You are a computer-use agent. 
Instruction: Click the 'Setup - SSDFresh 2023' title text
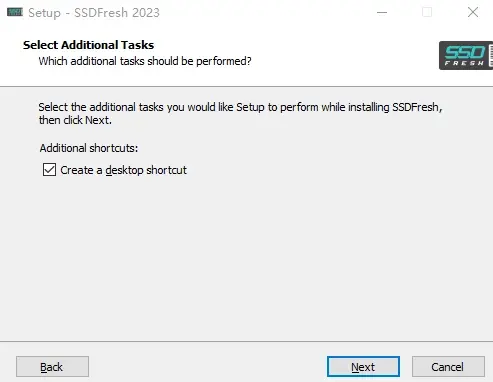click(x=94, y=13)
